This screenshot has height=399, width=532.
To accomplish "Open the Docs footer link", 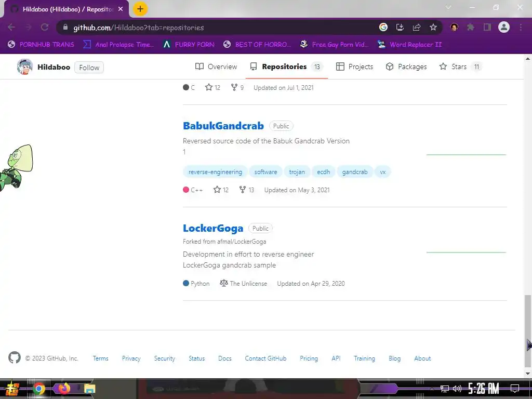I will click(225, 358).
